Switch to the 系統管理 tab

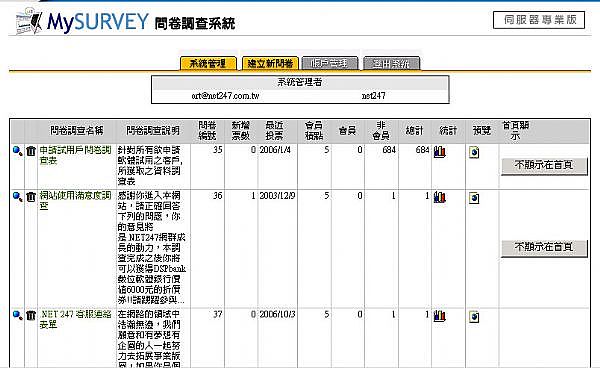[x=208, y=64]
